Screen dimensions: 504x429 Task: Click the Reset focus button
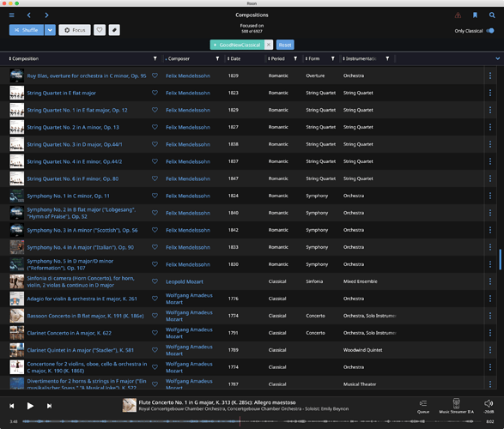pos(285,45)
